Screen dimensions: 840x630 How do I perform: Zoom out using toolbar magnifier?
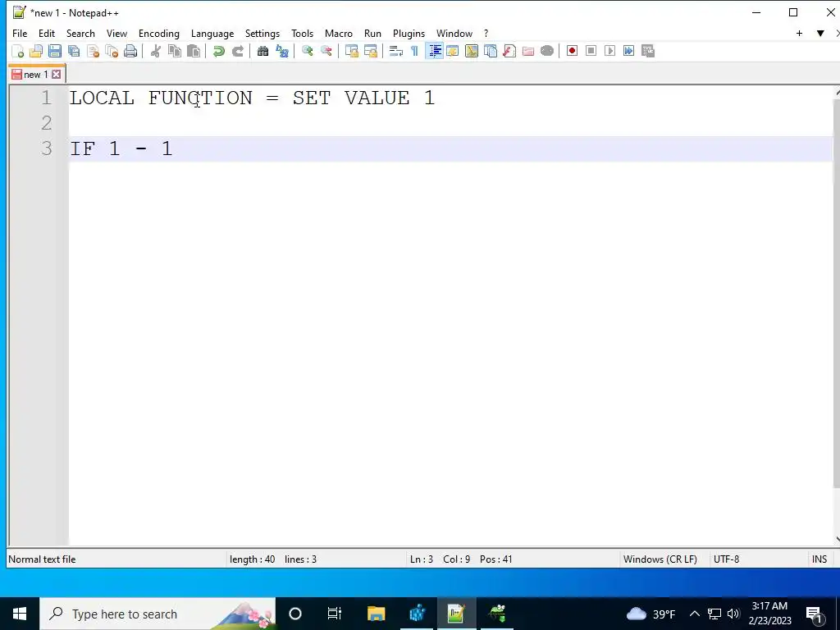tap(326, 51)
